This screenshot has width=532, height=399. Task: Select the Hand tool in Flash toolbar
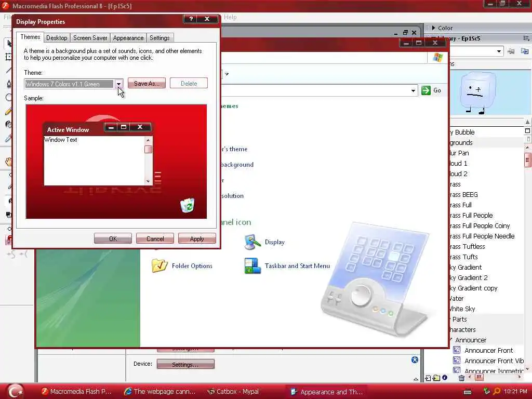pyautogui.click(x=8, y=162)
